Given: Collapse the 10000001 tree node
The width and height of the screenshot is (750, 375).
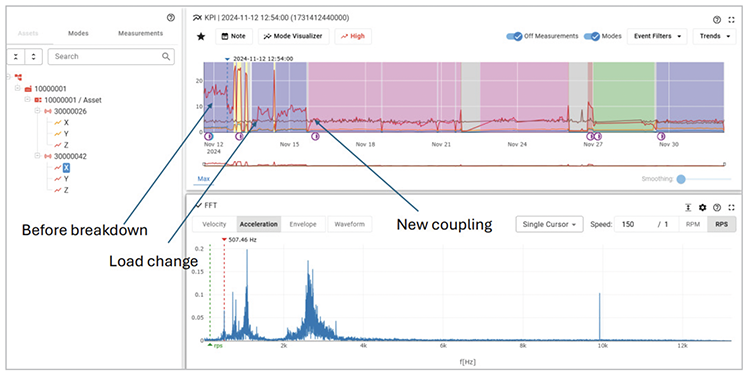Looking at the screenshot, I should pyautogui.click(x=18, y=88).
